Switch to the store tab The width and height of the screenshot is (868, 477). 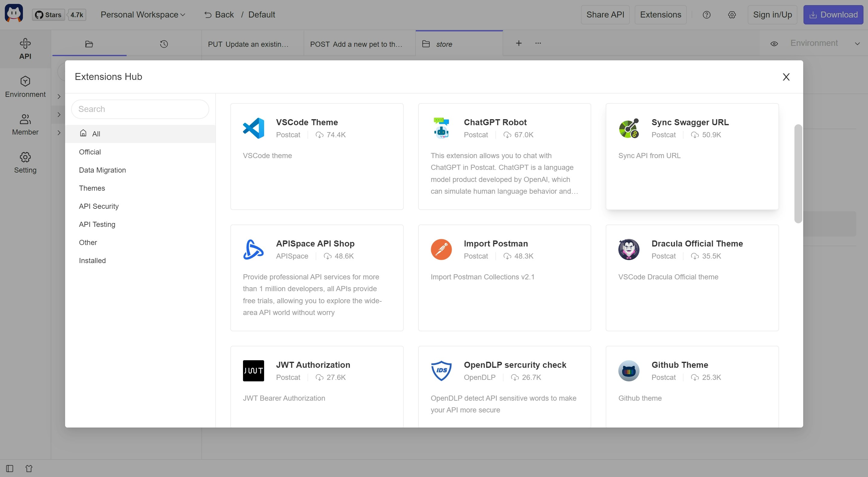coord(459,44)
